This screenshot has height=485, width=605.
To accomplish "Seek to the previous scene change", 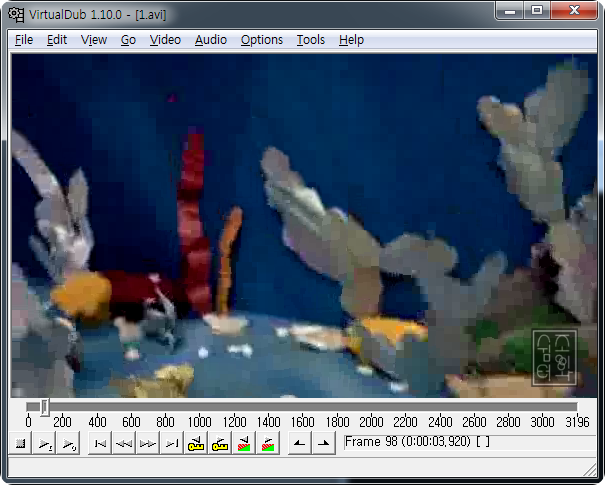I will (x=243, y=443).
